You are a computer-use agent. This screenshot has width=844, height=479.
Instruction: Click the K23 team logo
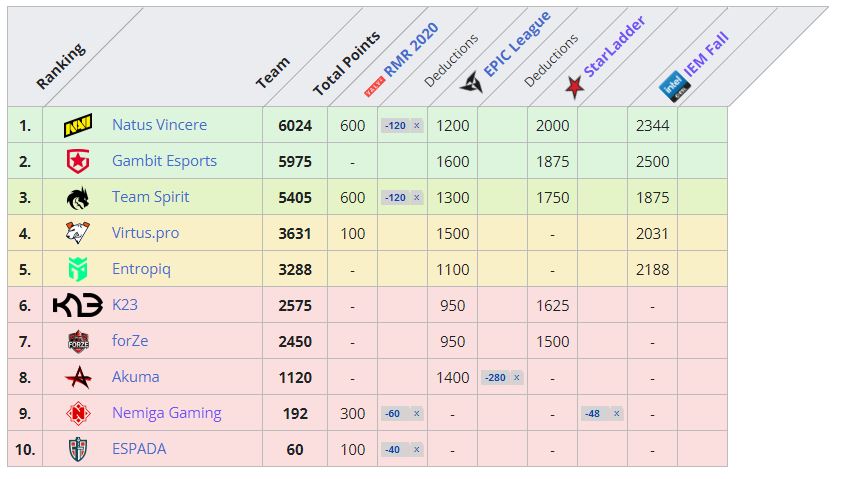(78, 306)
